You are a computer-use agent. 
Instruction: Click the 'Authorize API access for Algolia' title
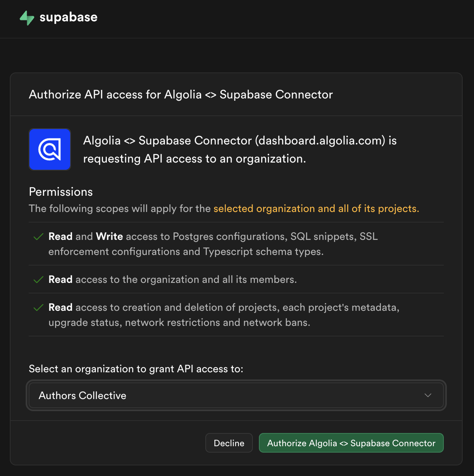[181, 94]
